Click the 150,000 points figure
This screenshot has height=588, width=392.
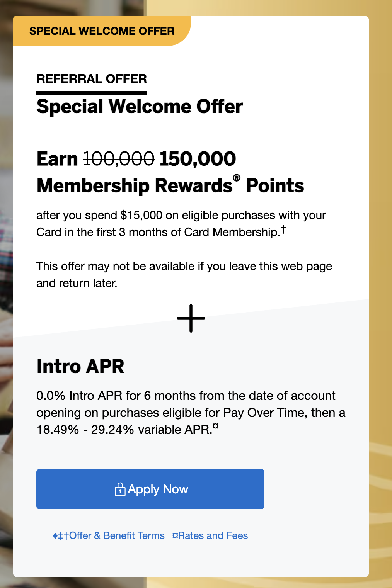(x=198, y=159)
